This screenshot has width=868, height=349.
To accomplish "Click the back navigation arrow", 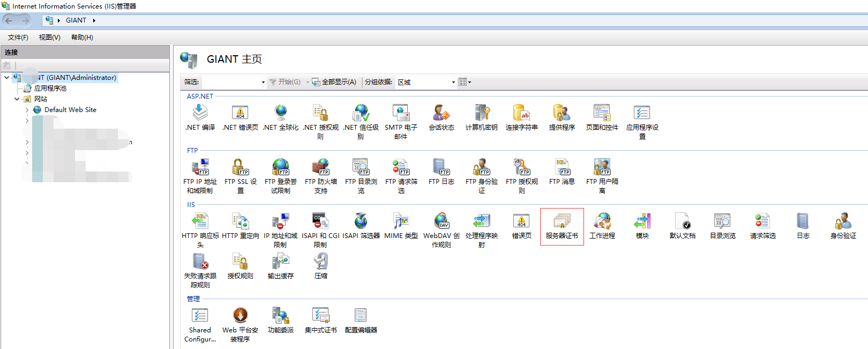I will click(9, 20).
